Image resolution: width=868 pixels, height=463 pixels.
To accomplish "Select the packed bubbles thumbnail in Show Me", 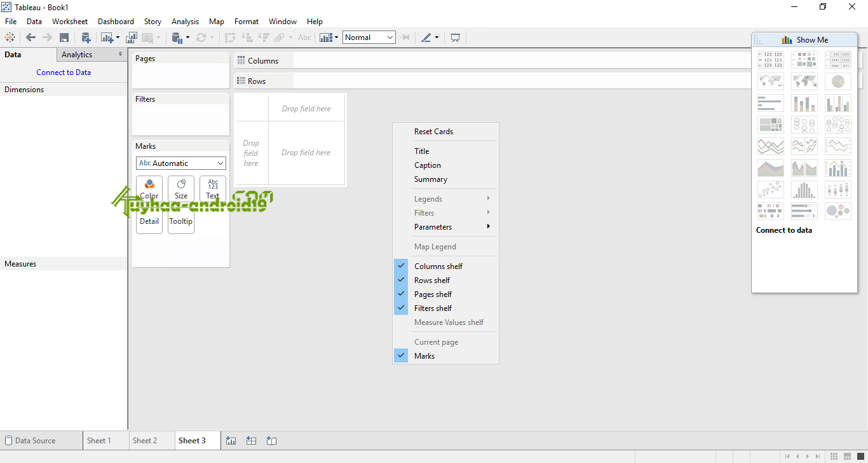I will pos(838,211).
